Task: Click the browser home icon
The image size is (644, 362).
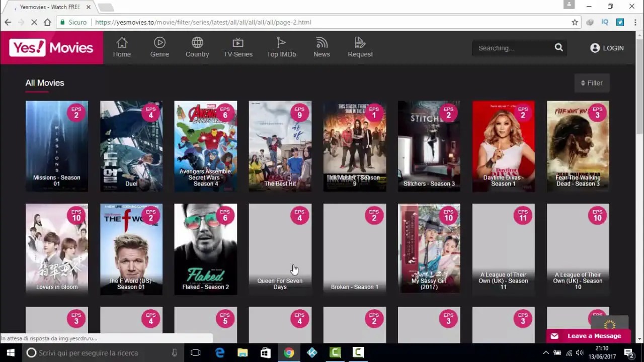Action: point(47,22)
